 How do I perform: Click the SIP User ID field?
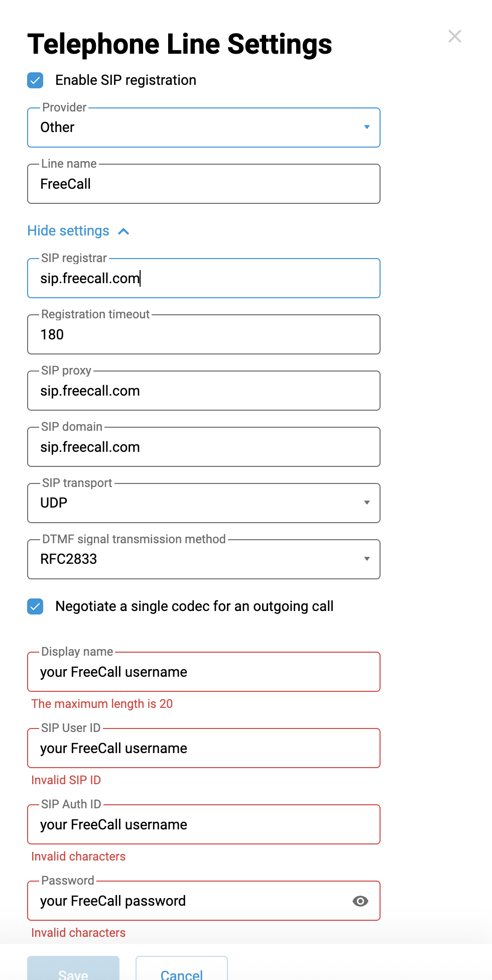coord(204,748)
